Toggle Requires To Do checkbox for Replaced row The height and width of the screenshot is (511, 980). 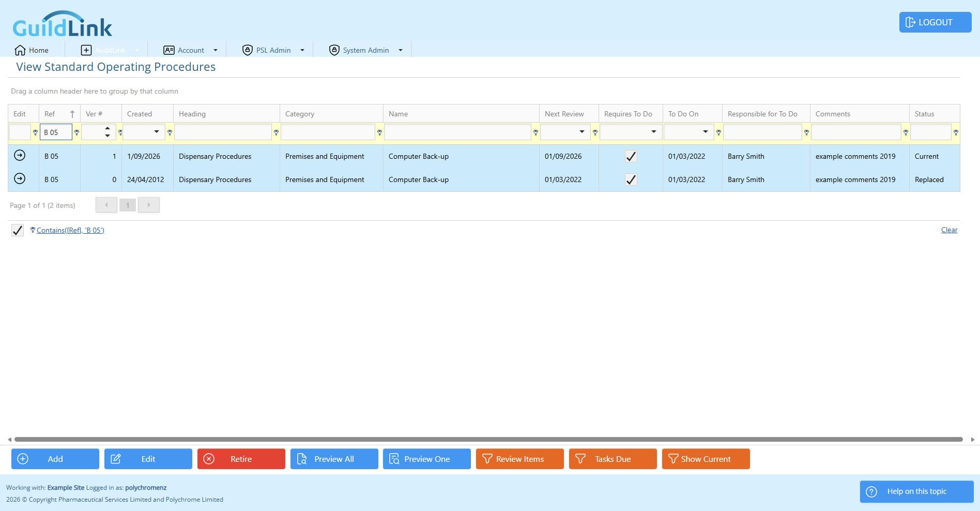pyautogui.click(x=631, y=179)
